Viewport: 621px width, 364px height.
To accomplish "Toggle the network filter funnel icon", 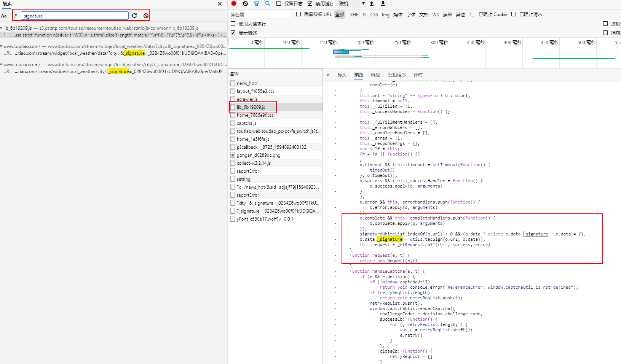I will (x=257, y=3).
